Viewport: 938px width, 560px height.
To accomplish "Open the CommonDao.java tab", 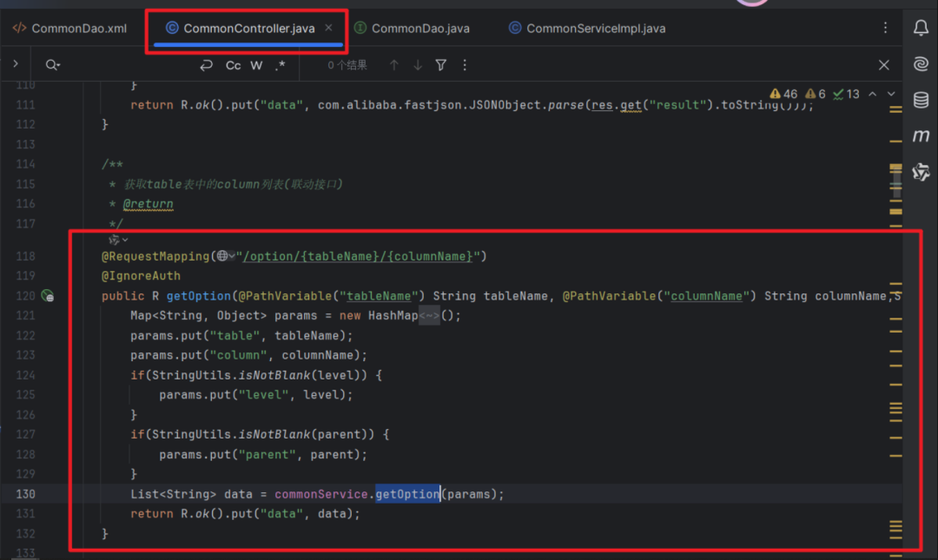I will (x=413, y=28).
